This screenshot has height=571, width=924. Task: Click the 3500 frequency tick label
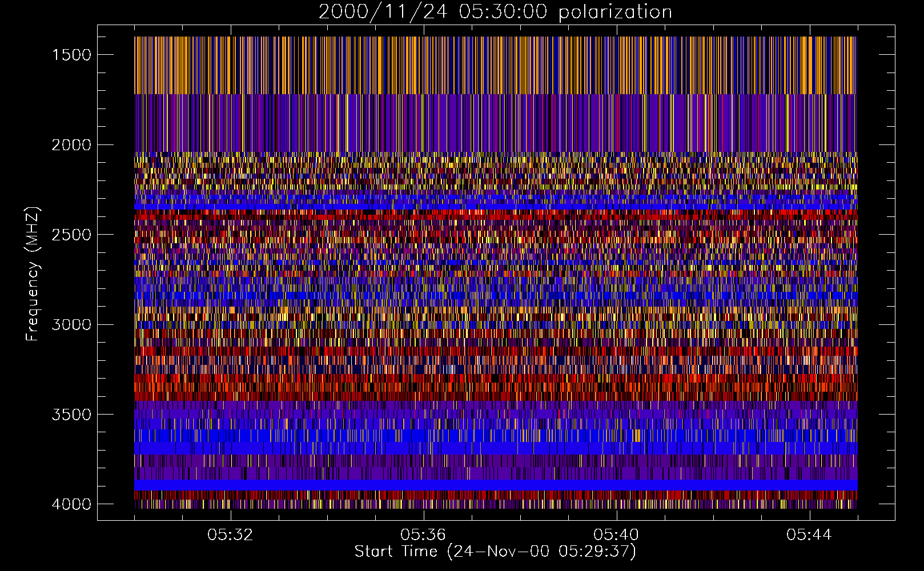[71, 415]
